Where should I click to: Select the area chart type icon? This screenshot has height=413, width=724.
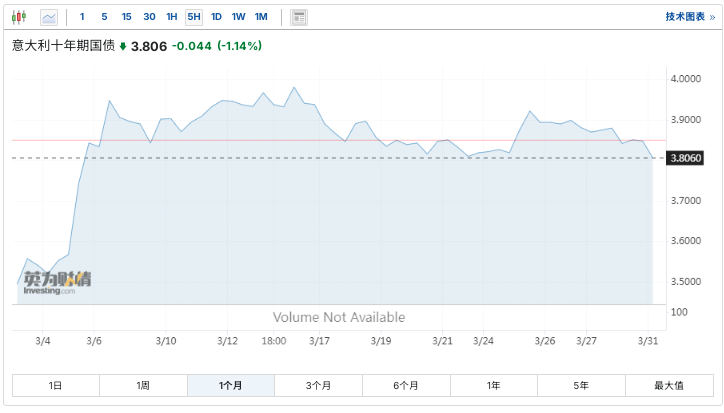tap(48, 17)
